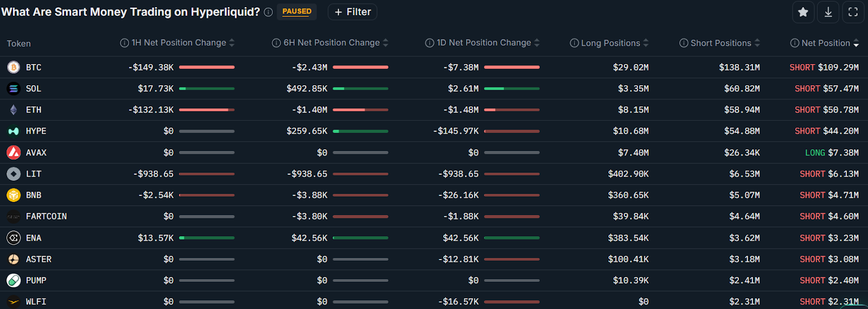The image size is (868, 309).
Task: Click the BTC token icon
Action: pyautogui.click(x=14, y=67)
